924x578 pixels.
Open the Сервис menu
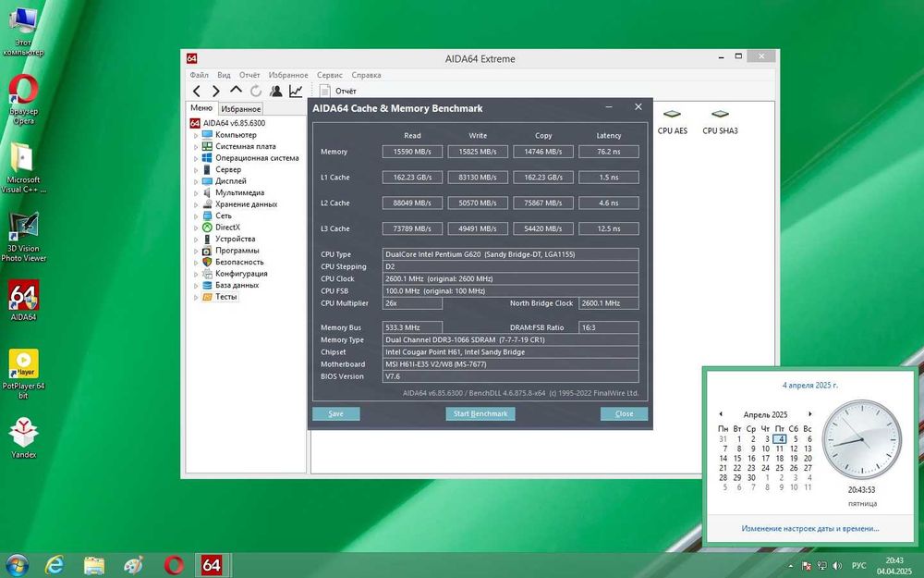click(x=330, y=75)
